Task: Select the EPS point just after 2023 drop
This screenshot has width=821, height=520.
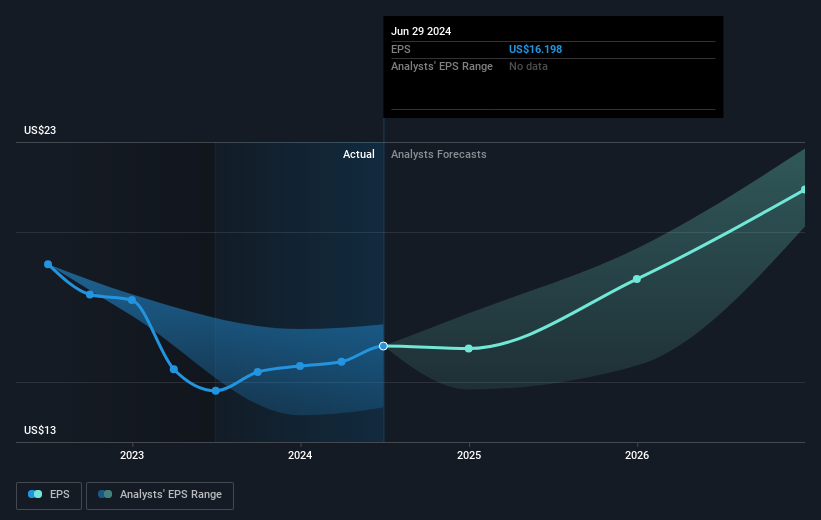Action: (174, 369)
